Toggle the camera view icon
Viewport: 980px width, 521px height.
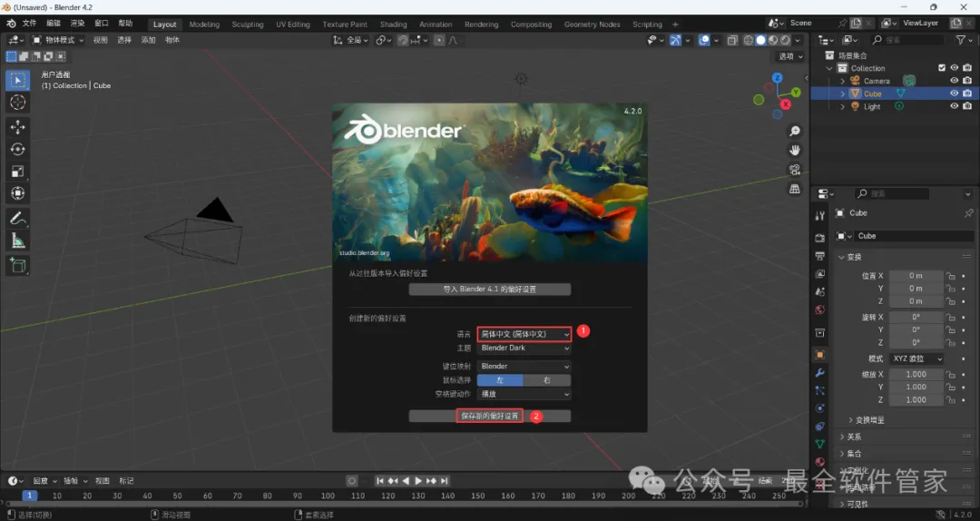pyautogui.click(x=794, y=170)
